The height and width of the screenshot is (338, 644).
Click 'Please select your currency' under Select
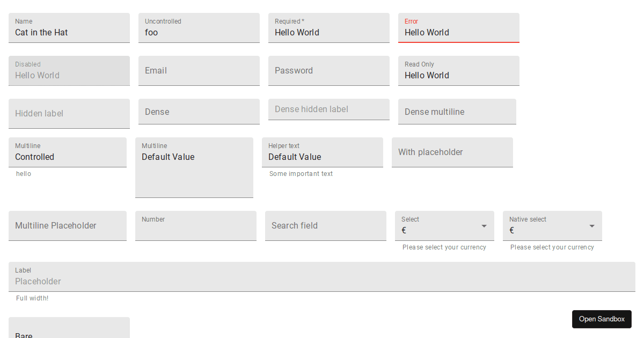tap(444, 247)
